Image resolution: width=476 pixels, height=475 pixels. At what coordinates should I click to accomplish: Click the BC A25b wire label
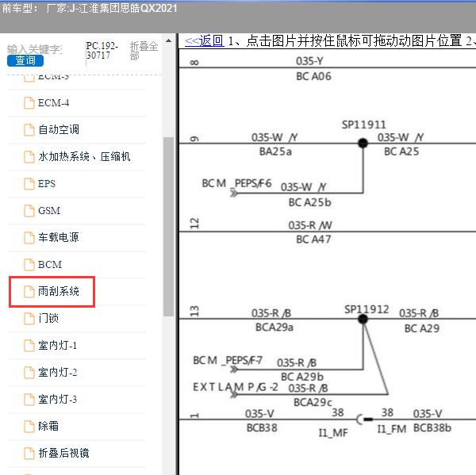pyautogui.click(x=309, y=202)
